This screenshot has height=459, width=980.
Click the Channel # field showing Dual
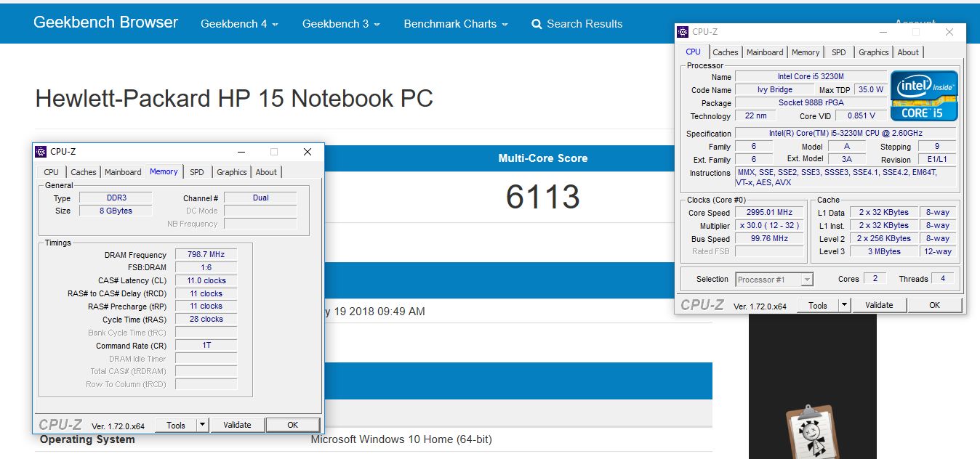tap(260, 198)
